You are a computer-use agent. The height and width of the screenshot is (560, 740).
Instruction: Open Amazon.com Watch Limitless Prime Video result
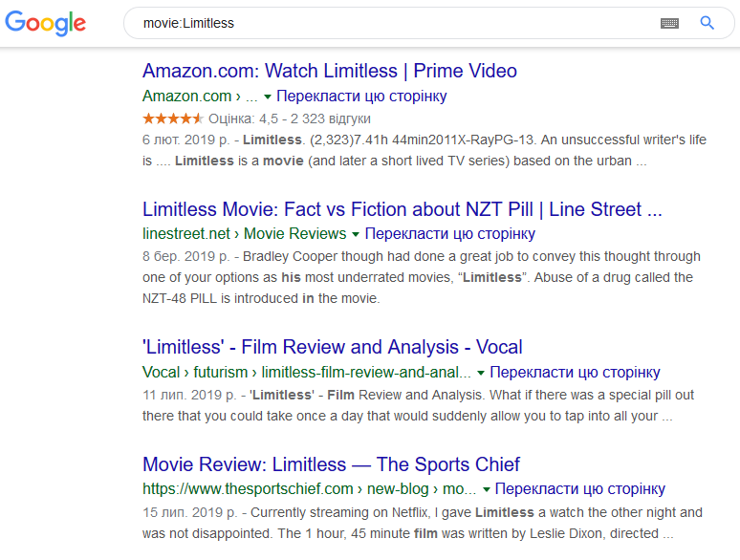(330, 71)
